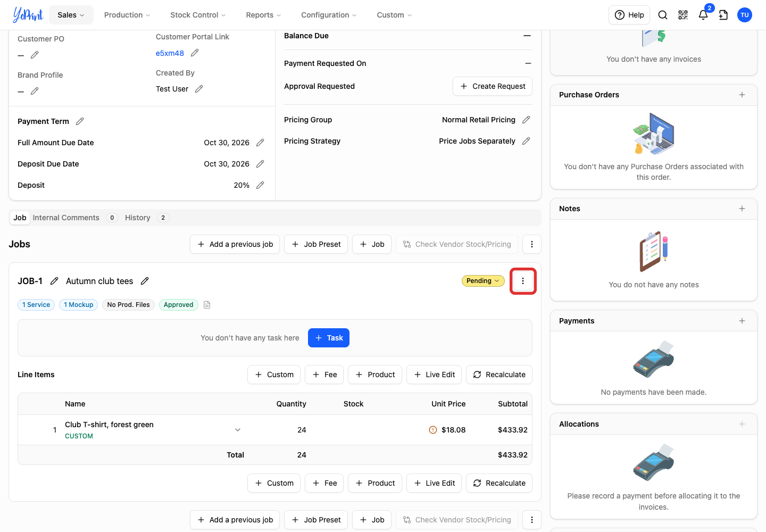Screen dimensions: 766x532
Task: Edit Payment Term pencil icon
Action: (80, 121)
